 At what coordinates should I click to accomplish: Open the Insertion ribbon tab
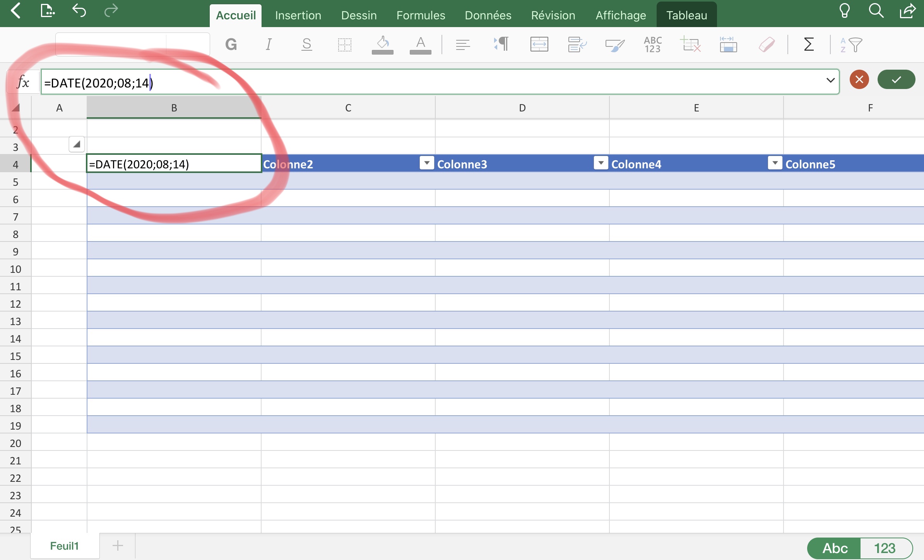click(x=298, y=15)
